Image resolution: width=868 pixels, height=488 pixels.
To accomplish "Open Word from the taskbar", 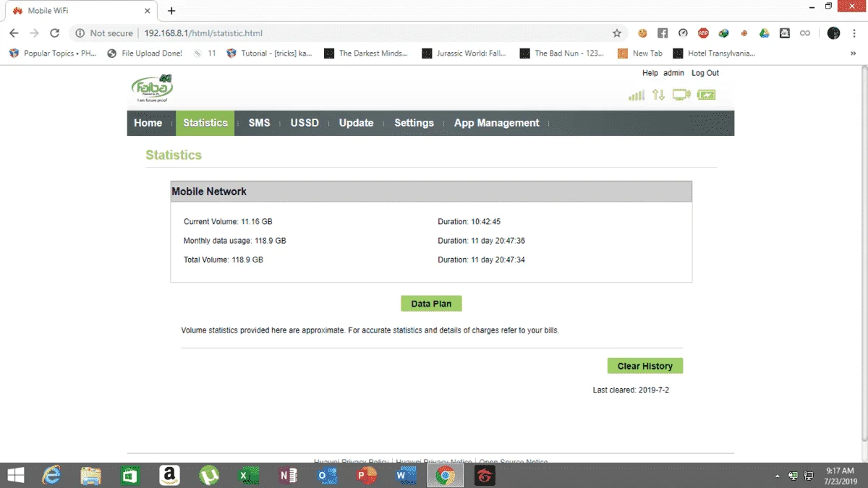I will click(x=406, y=475).
